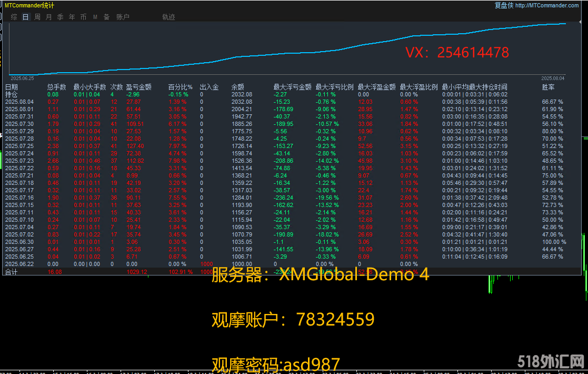This screenshot has height=374, width=588.
Task: Click the 轨迹 track button
Action: [168, 17]
